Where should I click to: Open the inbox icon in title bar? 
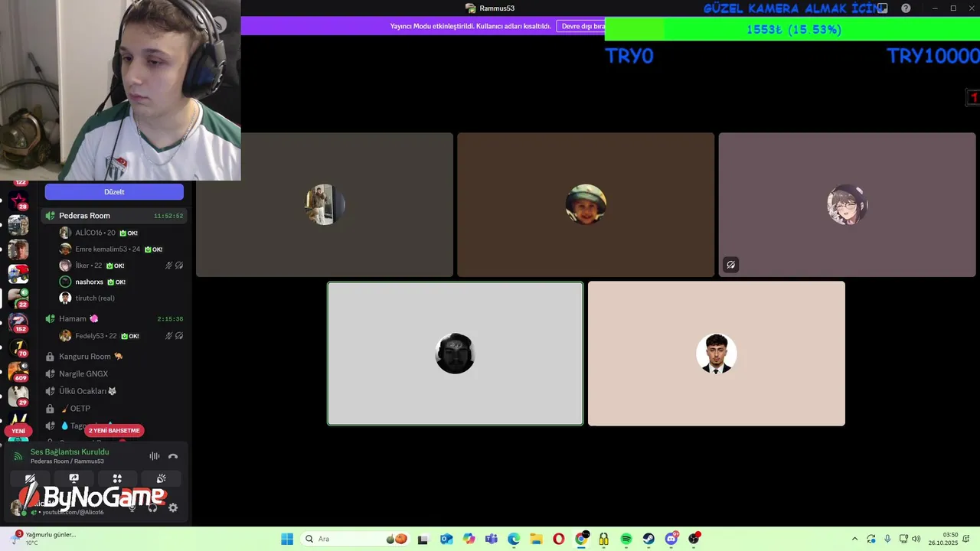(883, 8)
